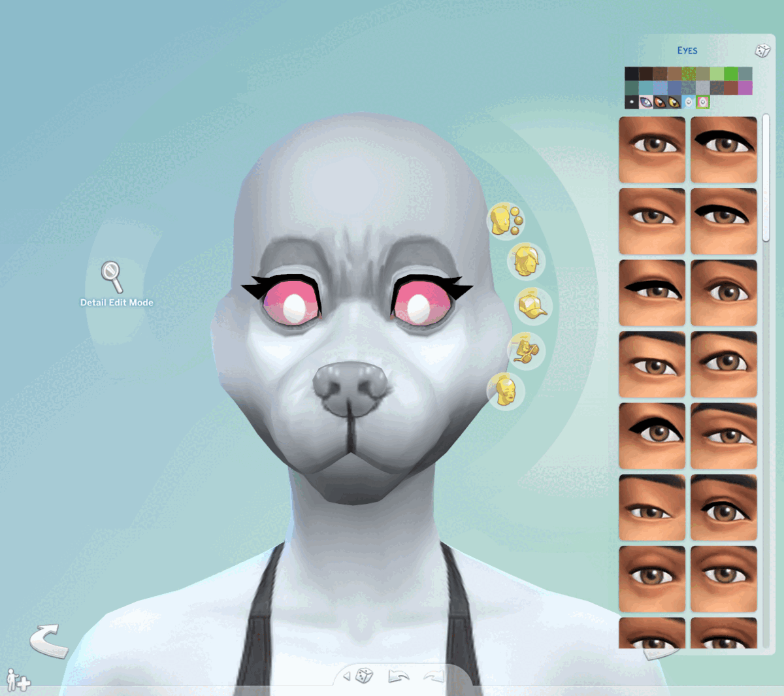Go back with the large curved arrow

[49, 640]
